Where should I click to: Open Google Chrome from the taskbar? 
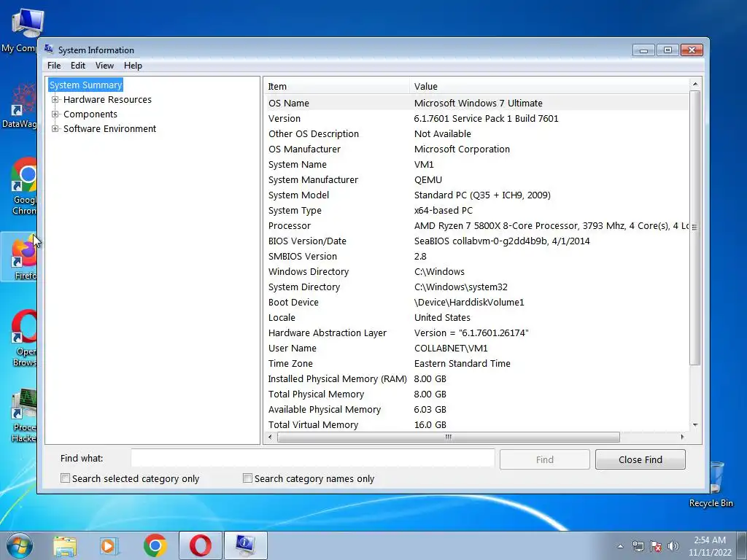(155, 545)
